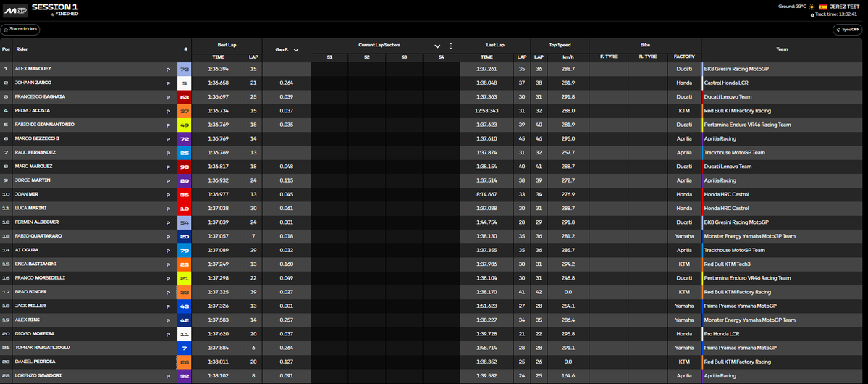
Task: Click the P pit icon in Raul Fernandez's row
Action: coord(168,153)
